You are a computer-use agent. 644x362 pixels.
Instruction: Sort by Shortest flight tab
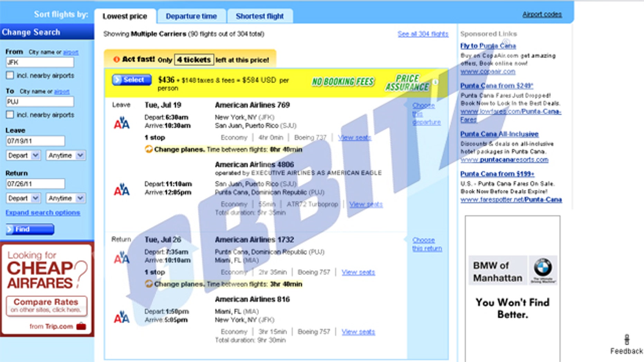point(260,16)
